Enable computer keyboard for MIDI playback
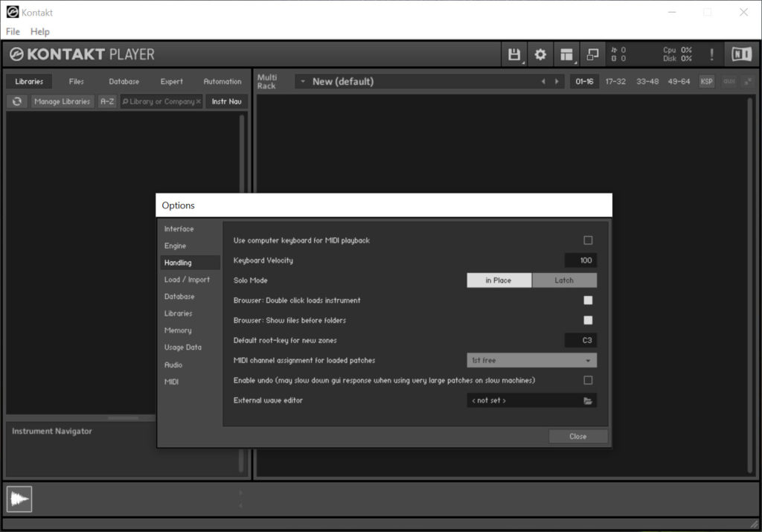 point(588,240)
